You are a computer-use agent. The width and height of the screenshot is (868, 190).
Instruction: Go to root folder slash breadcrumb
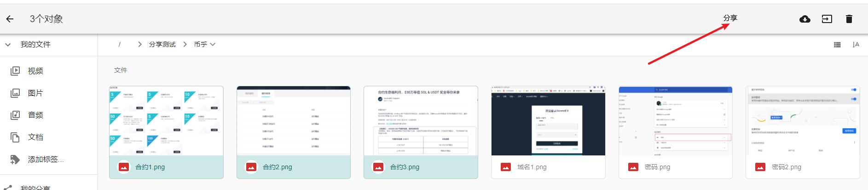[119, 45]
